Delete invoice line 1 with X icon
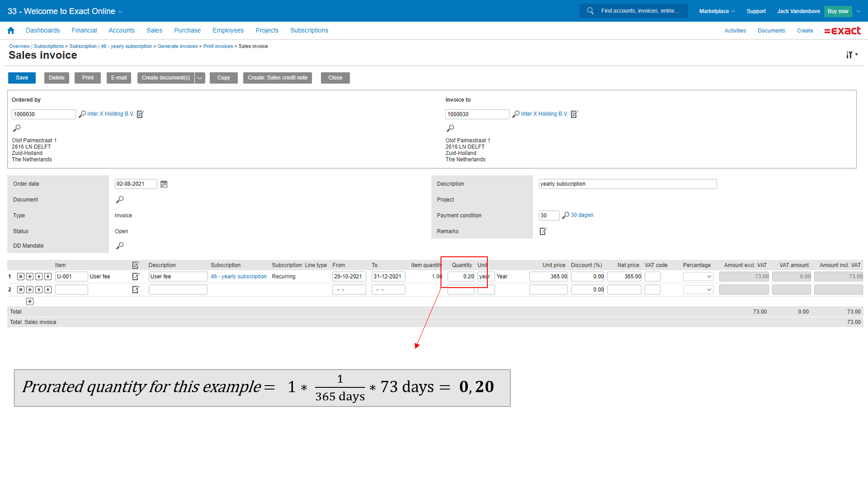The height and width of the screenshot is (488, 868). click(20, 277)
